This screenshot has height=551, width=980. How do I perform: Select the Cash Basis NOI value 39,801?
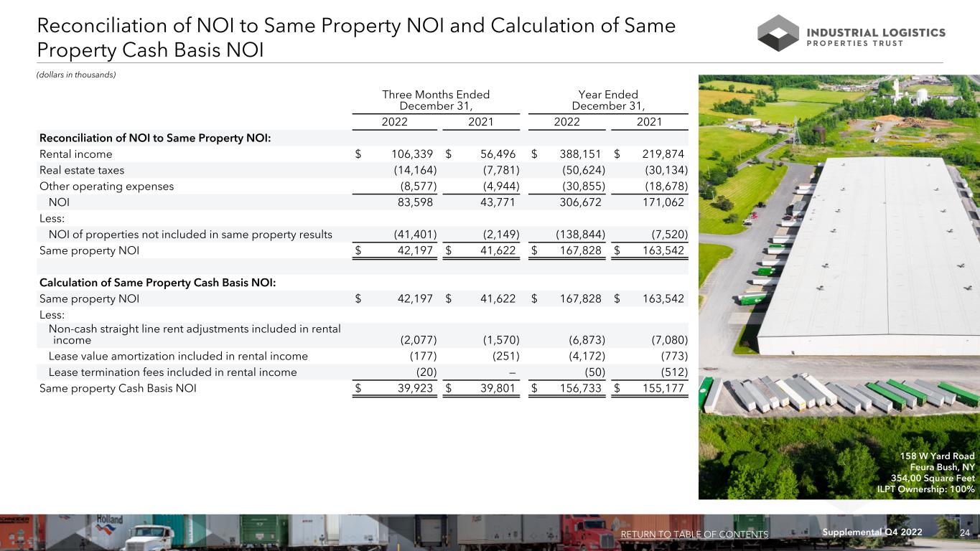[x=498, y=389]
